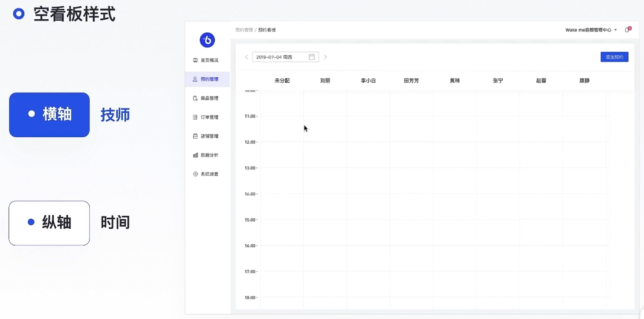The height and width of the screenshot is (319, 644).
Task: Click the 首页概况 home overview icon
Action: pos(195,60)
